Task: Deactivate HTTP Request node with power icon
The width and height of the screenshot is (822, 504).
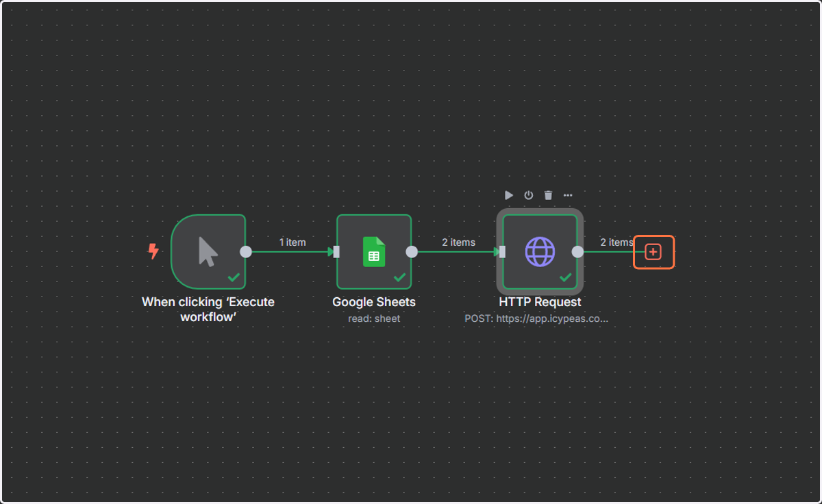Action: (529, 195)
